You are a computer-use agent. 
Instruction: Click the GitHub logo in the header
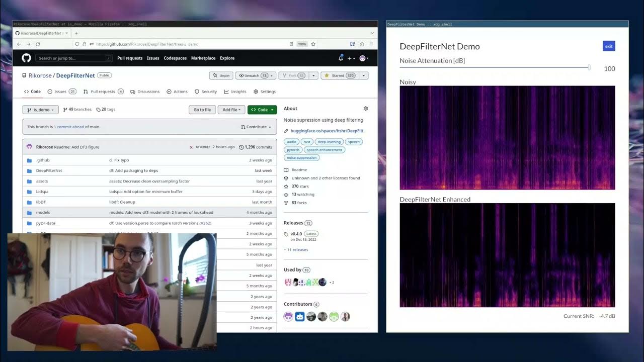pyautogui.click(x=26, y=58)
